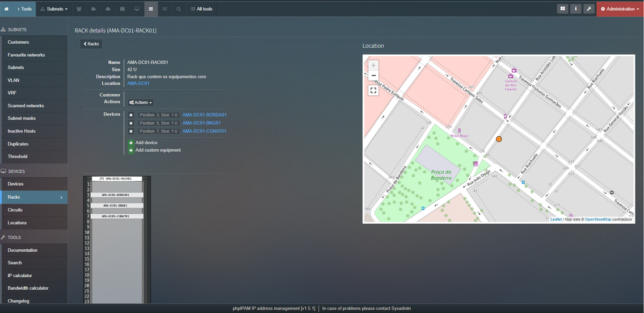Open Threshold in the sidebar

pyautogui.click(x=34, y=157)
